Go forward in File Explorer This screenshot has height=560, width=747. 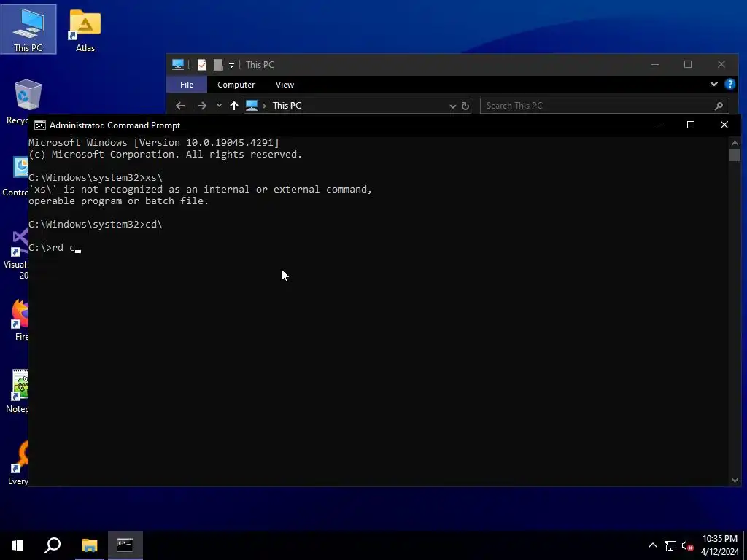pyautogui.click(x=202, y=106)
